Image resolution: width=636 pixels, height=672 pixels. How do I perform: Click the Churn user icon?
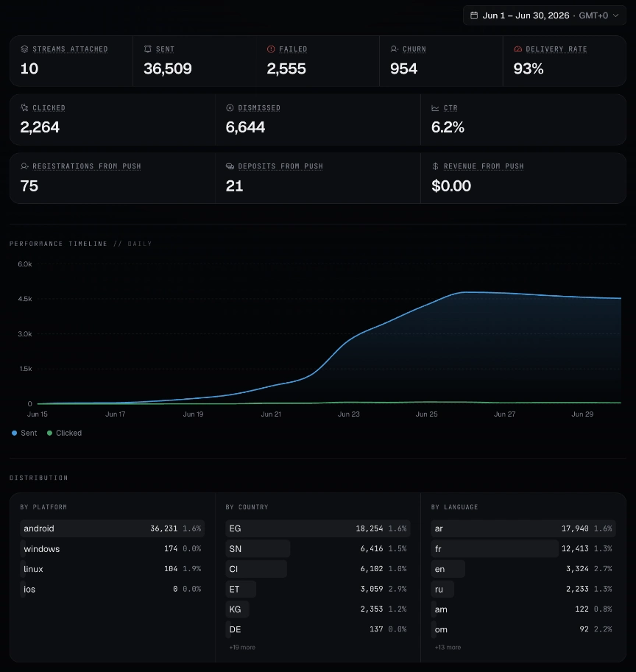pos(395,49)
